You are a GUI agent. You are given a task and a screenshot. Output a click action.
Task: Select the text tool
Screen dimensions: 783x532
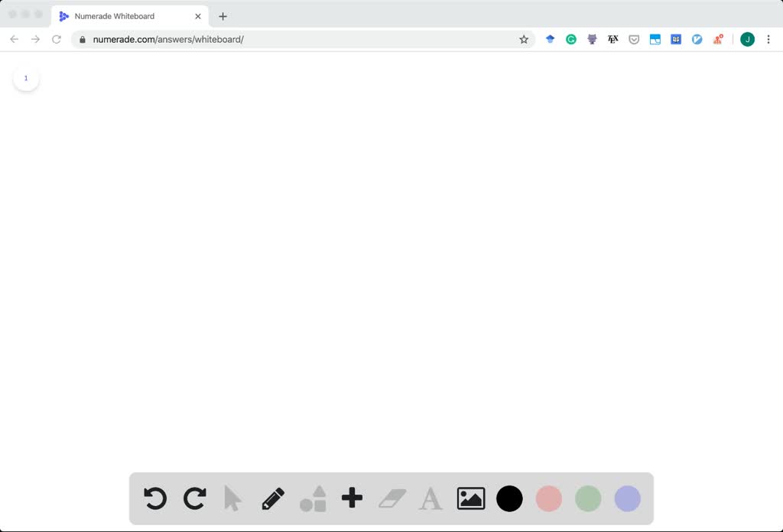(x=431, y=498)
